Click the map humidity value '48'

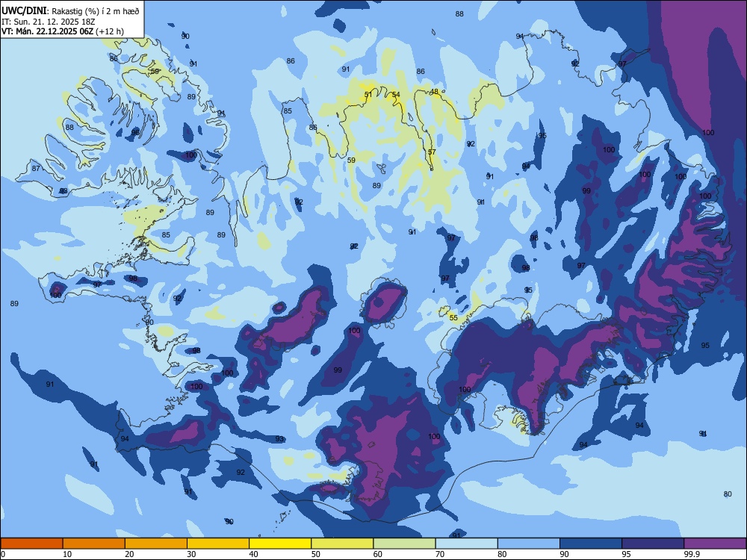(434, 92)
